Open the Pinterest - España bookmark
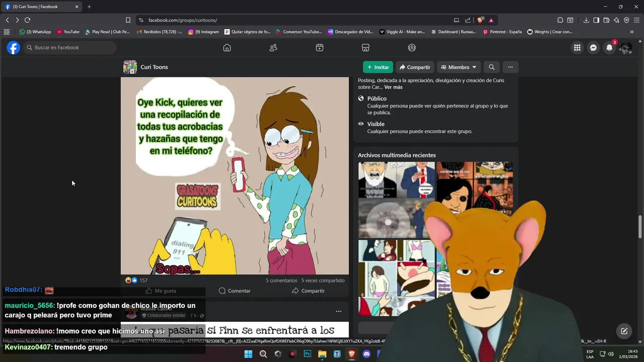The image size is (644, 362). [x=502, y=32]
